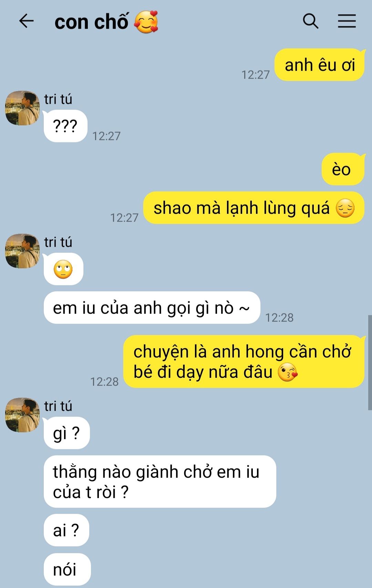Click the vertical scrollbar on the right edge
This screenshot has width=372, height=588.
(370, 362)
